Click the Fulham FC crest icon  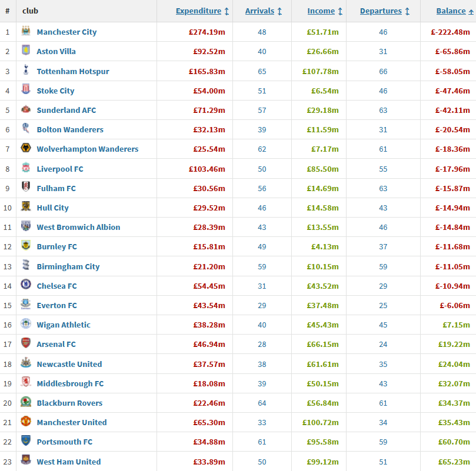pyautogui.click(x=26, y=187)
